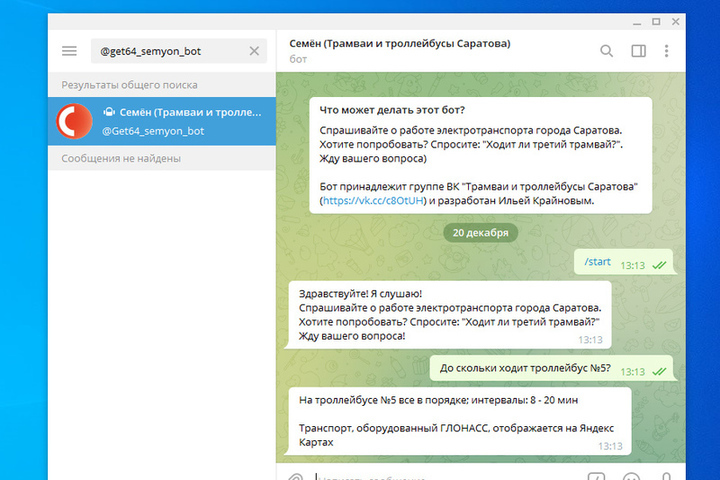Open the three-dot chat options menu

[666, 51]
